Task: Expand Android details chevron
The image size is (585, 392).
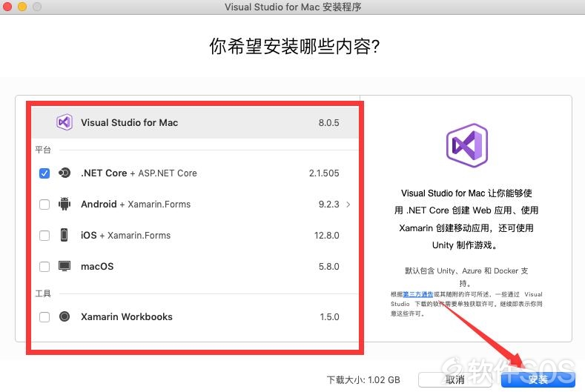Action: (x=348, y=205)
